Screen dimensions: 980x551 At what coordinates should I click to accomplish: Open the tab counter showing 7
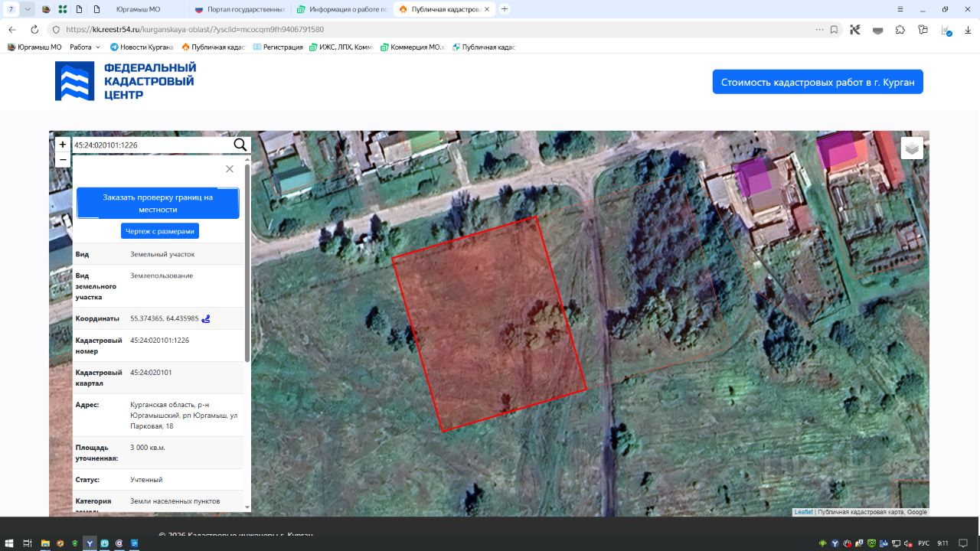[x=11, y=9]
